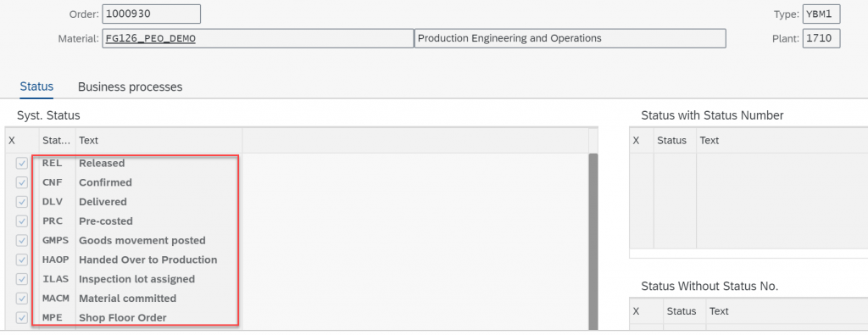The height and width of the screenshot is (335, 868).
Task: Toggle the MPE Shop Floor Order checkbox
Action: point(21,318)
